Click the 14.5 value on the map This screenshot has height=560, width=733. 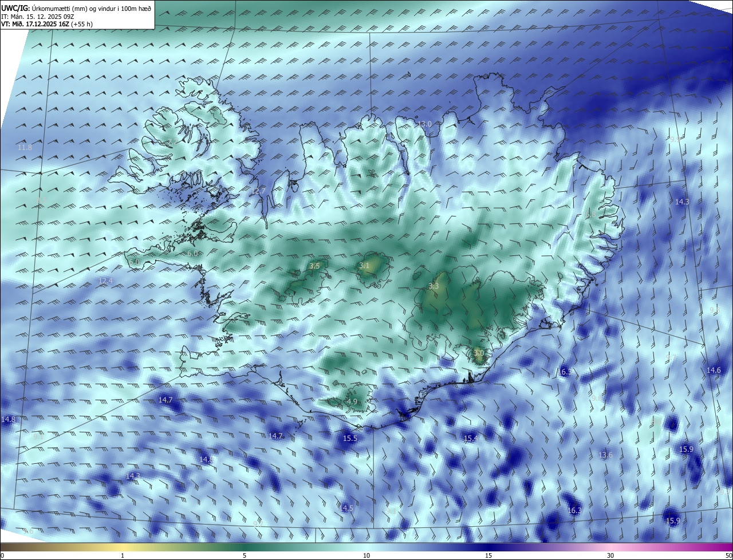(346, 508)
